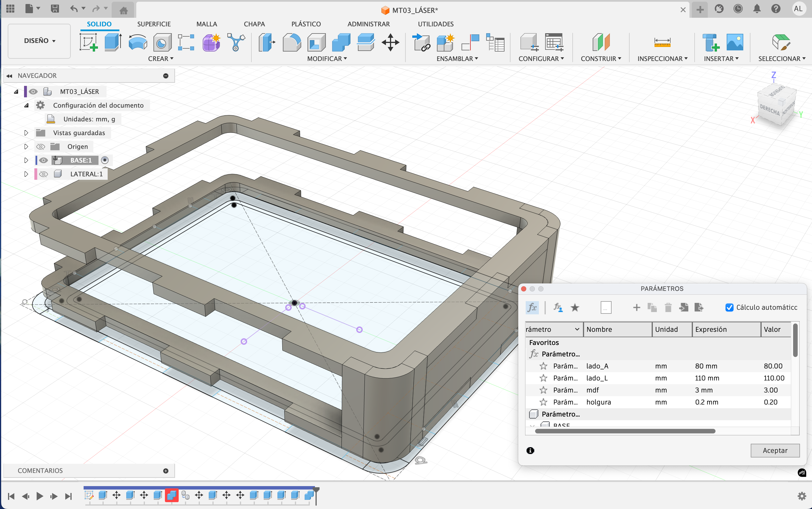Select the Revolve tool icon
The width and height of the screenshot is (812, 509).
click(138, 43)
